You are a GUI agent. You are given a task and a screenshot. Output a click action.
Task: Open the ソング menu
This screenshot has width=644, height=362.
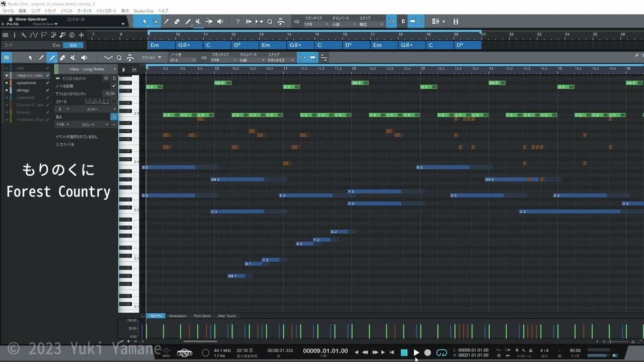[x=35, y=11]
